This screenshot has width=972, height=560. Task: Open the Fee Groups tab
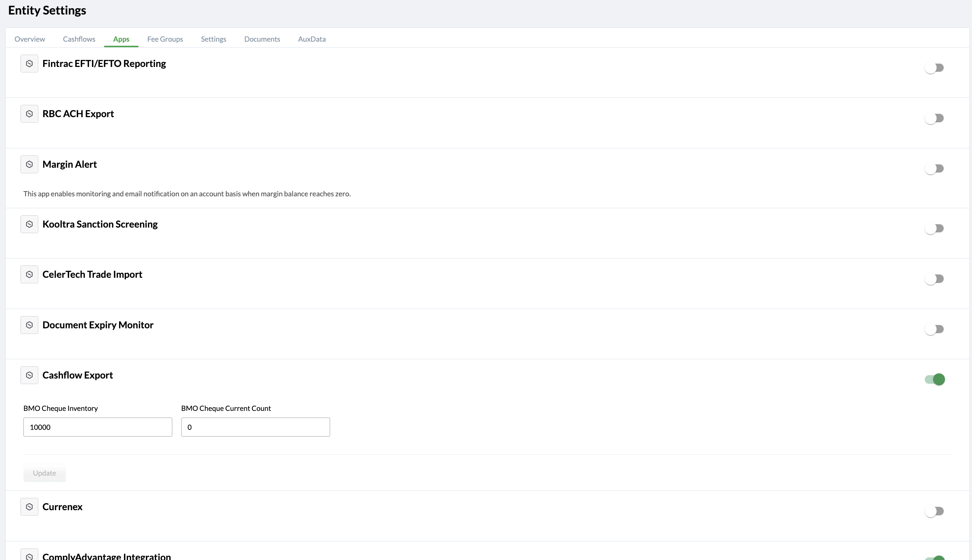point(165,39)
